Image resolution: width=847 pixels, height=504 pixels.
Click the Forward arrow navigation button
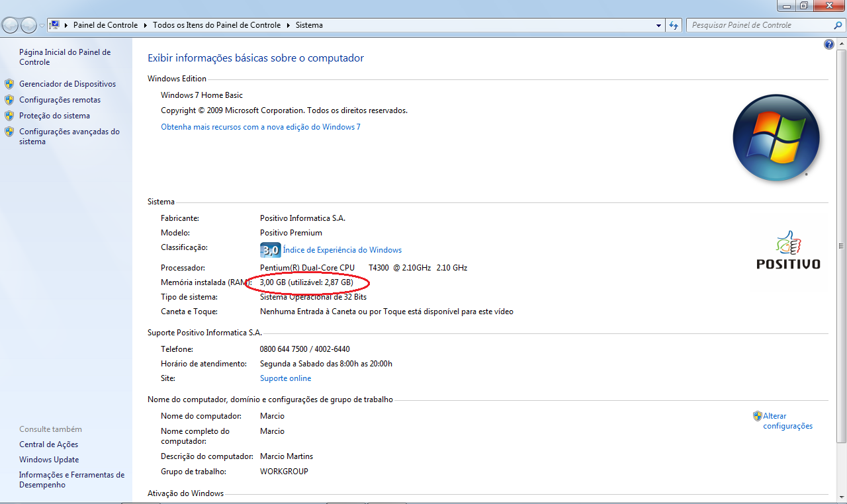coord(29,25)
